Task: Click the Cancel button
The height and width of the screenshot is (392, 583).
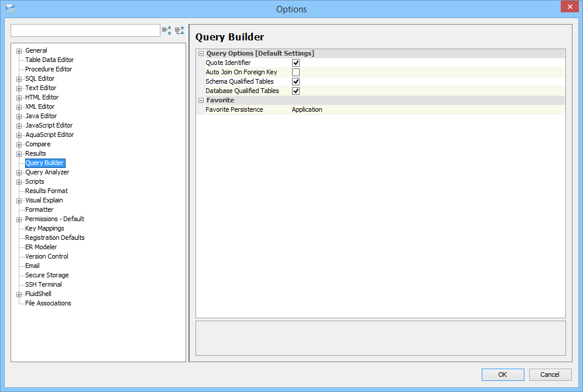Action: pyautogui.click(x=550, y=374)
